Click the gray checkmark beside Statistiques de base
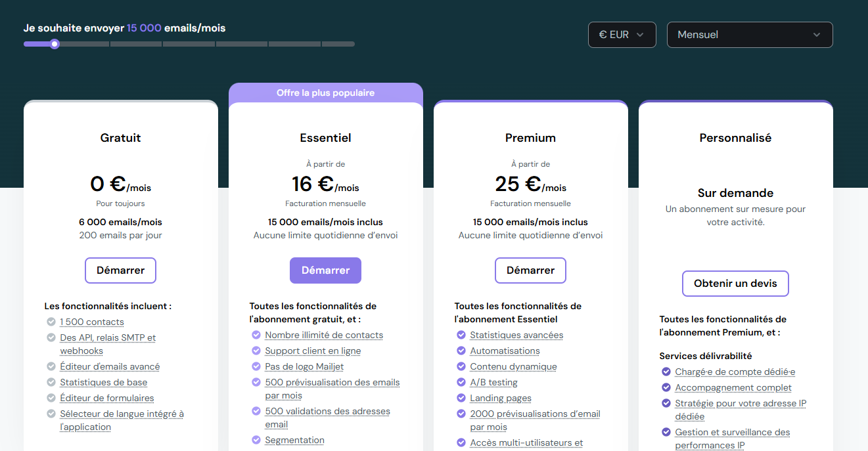 pyautogui.click(x=51, y=382)
